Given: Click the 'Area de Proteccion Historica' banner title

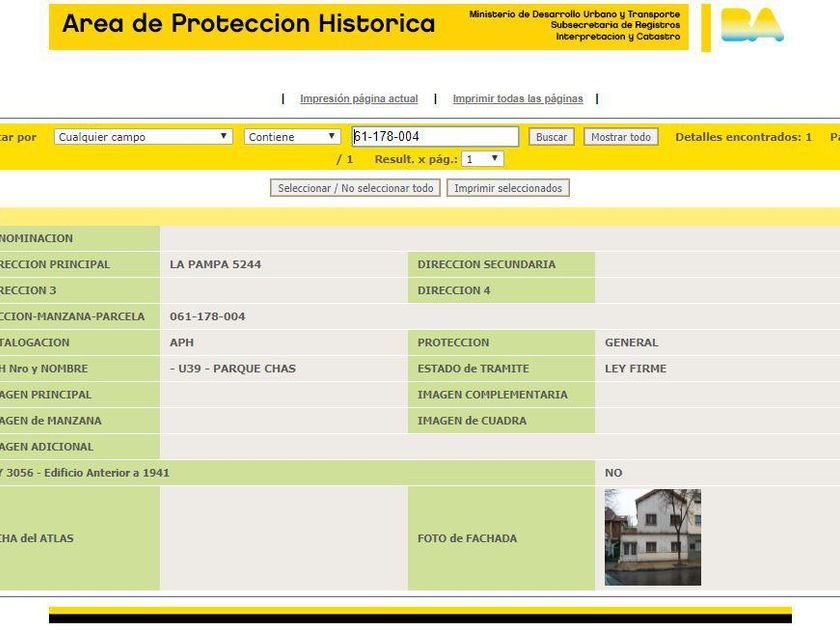Looking at the screenshot, I should (x=249, y=25).
